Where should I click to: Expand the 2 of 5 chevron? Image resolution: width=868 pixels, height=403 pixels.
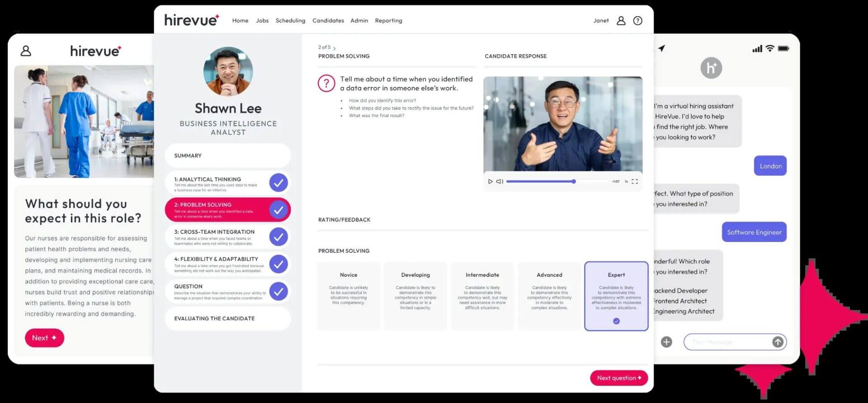coord(334,48)
